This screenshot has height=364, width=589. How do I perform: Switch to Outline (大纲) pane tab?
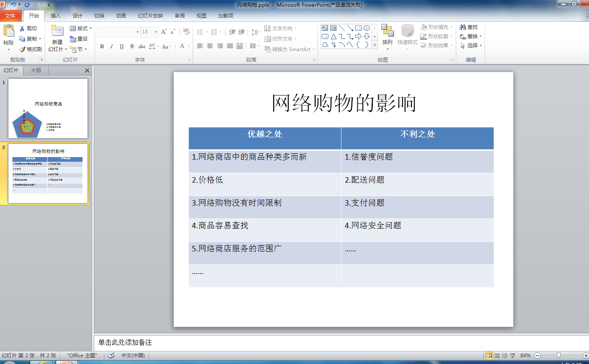pyautogui.click(x=36, y=70)
